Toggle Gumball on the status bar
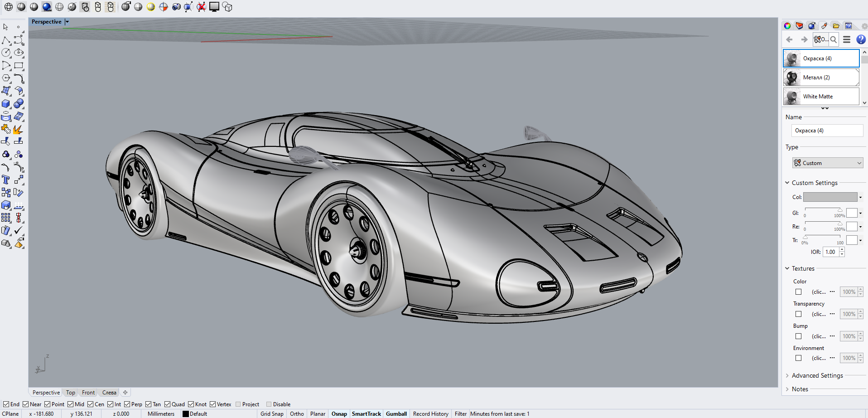The width and height of the screenshot is (868, 418). (396, 413)
